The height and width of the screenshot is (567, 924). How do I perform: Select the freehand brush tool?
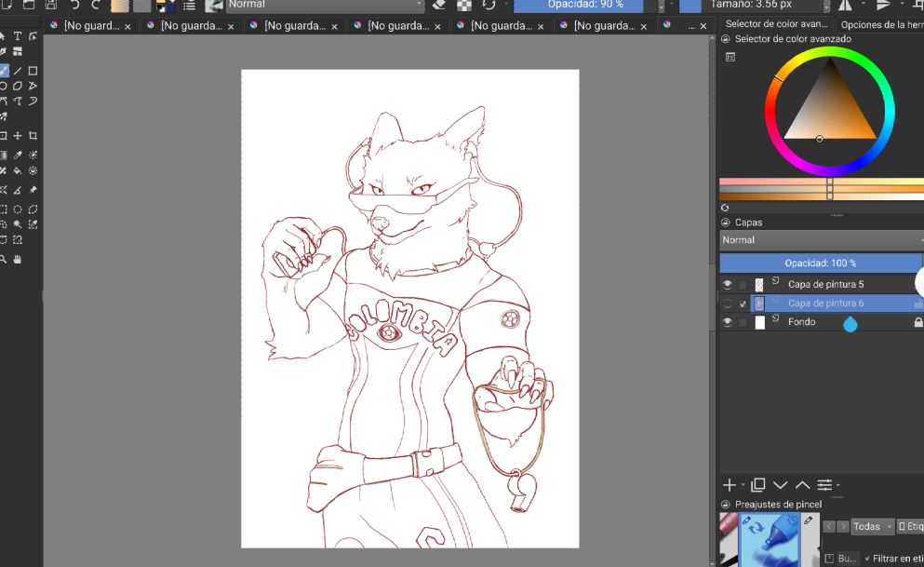[4, 71]
